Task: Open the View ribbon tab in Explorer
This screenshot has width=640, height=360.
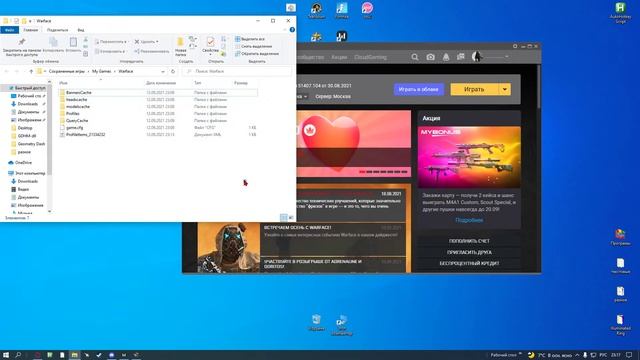Action: pos(81,30)
